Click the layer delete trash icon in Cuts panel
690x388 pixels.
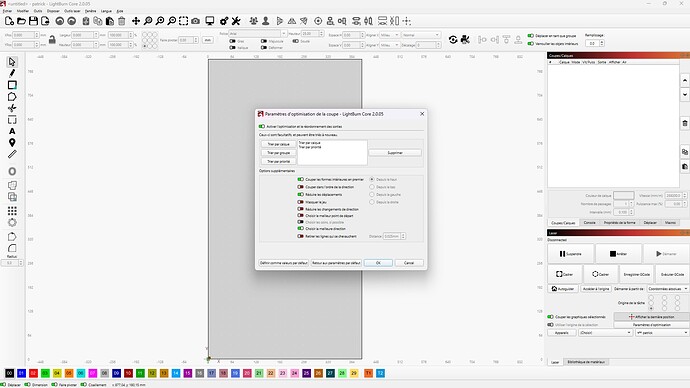685,123
